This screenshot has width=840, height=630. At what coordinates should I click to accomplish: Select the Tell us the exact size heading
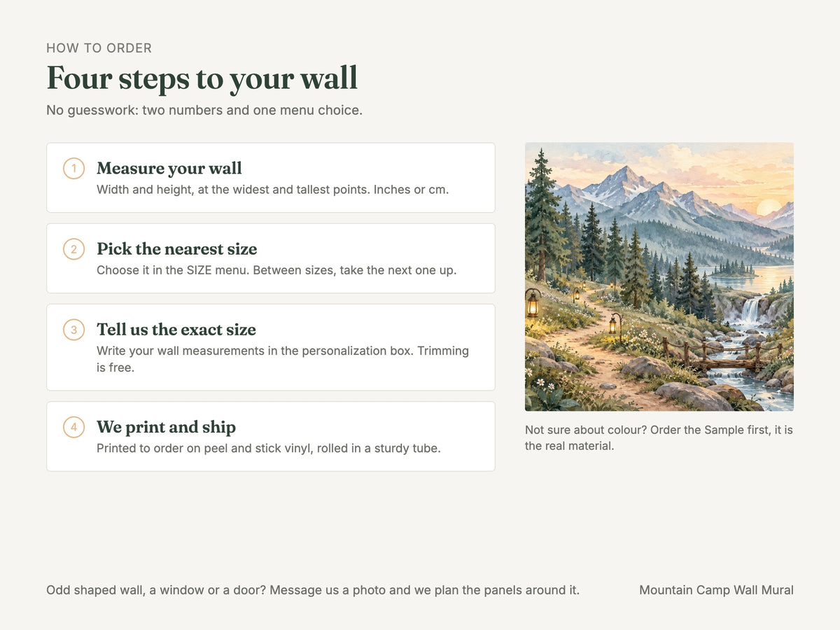[176, 329]
